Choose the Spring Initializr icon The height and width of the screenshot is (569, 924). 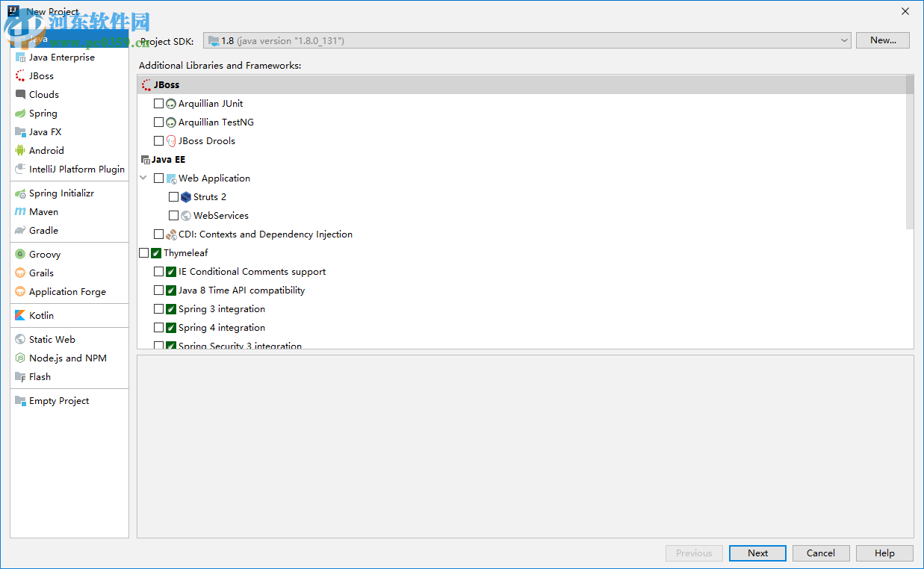[20, 193]
